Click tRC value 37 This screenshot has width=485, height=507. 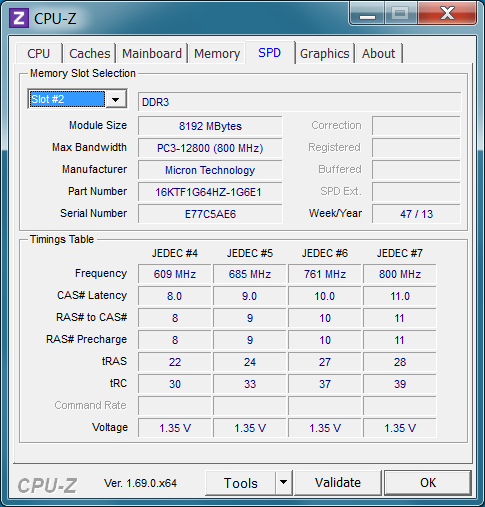[x=325, y=384]
